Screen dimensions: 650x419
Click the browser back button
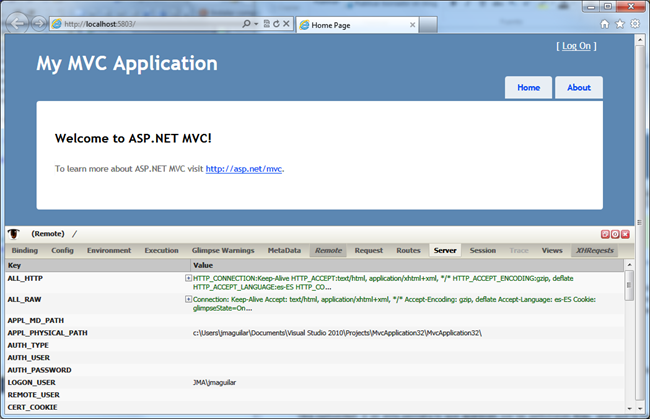click(x=17, y=21)
